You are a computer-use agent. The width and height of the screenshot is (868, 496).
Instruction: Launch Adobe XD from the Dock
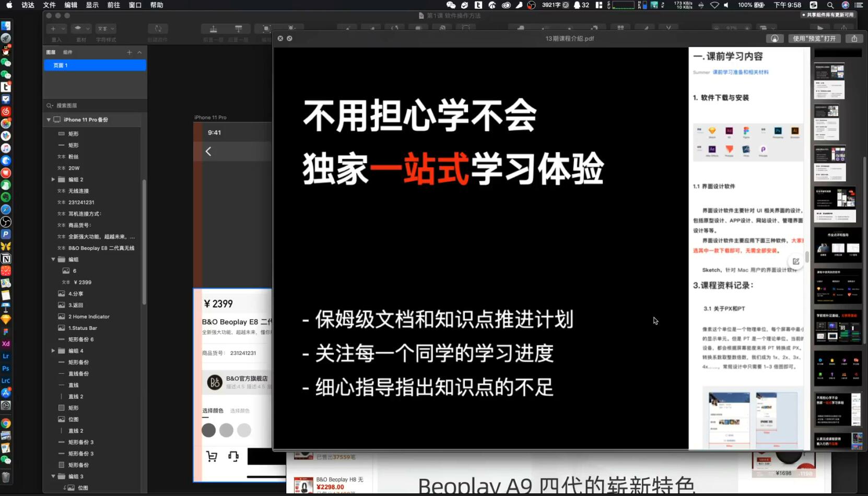click(x=6, y=344)
